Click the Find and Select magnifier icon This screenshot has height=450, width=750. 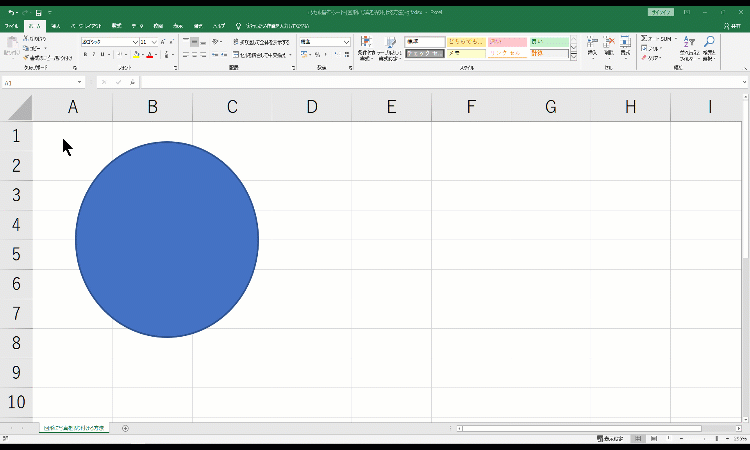click(709, 45)
